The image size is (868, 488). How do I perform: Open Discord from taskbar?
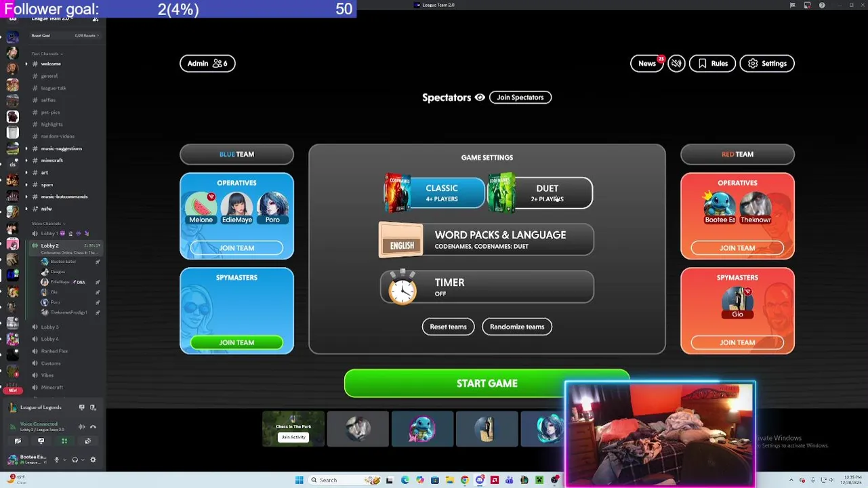(x=480, y=480)
